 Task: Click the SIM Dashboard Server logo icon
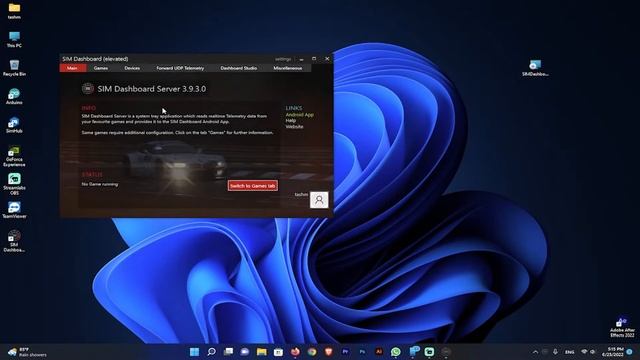(87, 89)
